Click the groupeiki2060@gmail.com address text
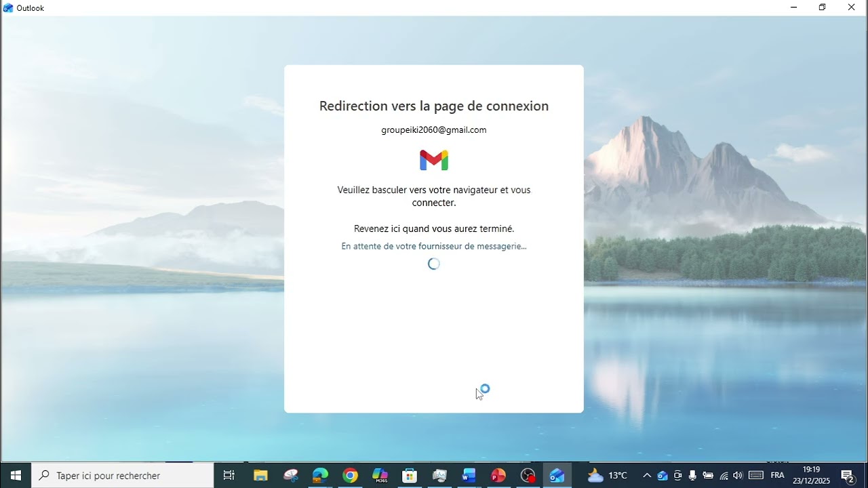Viewport: 868px width, 488px height. pyautogui.click(x=434, y=129)
